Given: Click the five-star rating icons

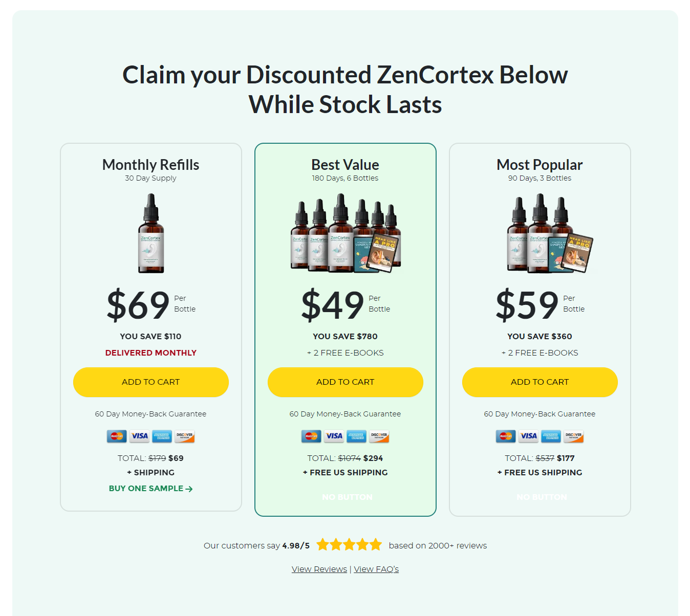Looking at the screenshot, I should (x=349, y=544).
